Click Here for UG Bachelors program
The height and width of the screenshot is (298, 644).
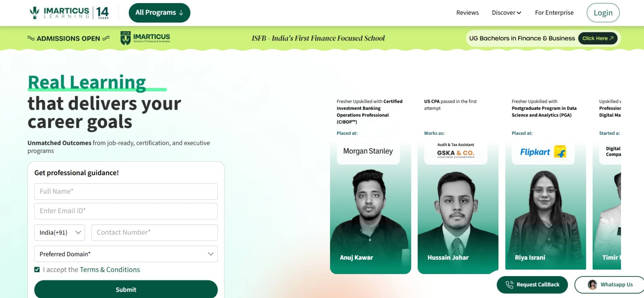tap(598, 38)
